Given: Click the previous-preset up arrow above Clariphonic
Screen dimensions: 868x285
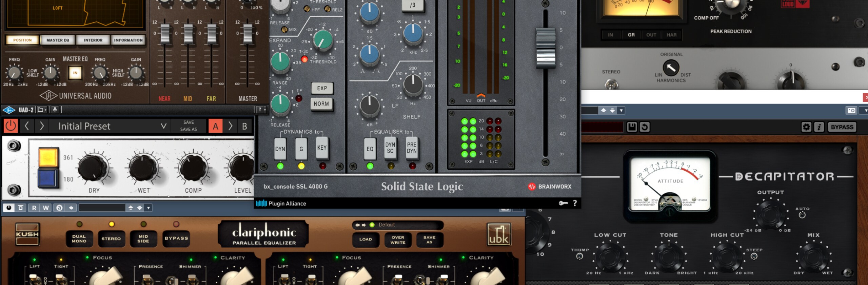Looking at the screenshot, I should [x=131, y=208].
